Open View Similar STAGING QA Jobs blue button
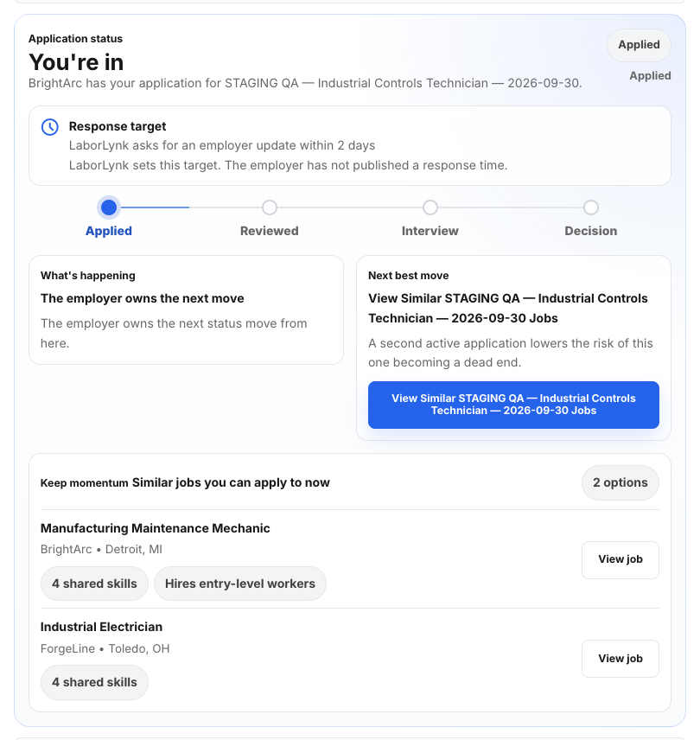The width and height of the screenshot is (700, 740). point(513,405)
